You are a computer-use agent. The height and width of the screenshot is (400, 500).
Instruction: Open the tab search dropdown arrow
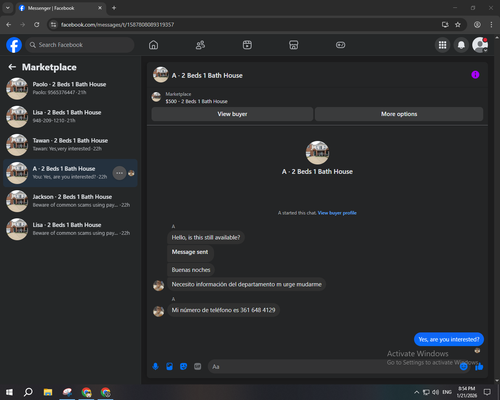pyautogui.click(x=8, y=8)
